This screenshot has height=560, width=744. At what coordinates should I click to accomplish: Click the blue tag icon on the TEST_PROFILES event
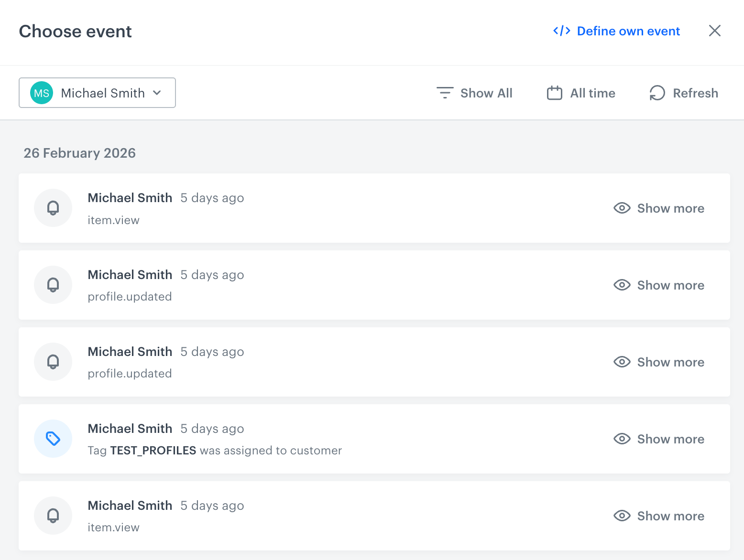[53, 438]
